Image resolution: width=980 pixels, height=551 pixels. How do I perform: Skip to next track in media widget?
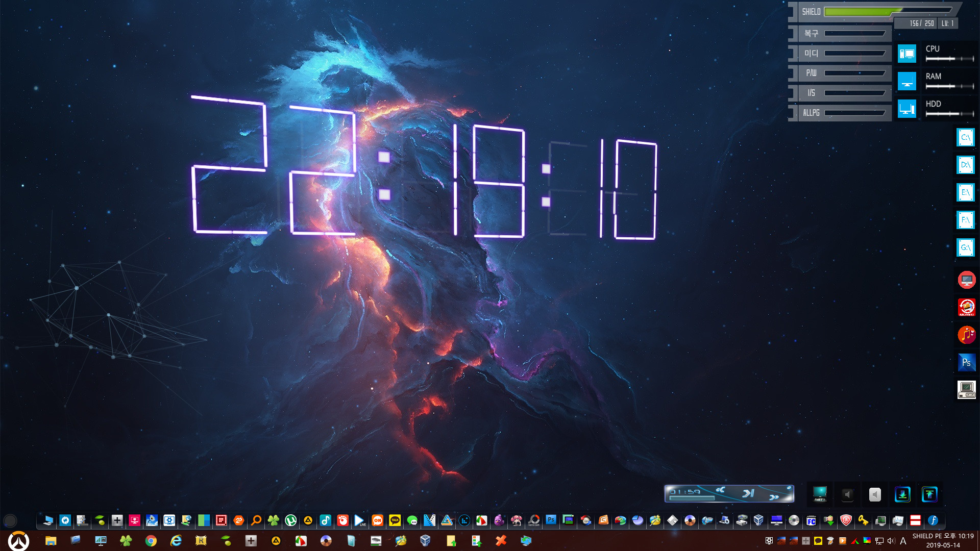pyautogui.click(x=774, y=497)
